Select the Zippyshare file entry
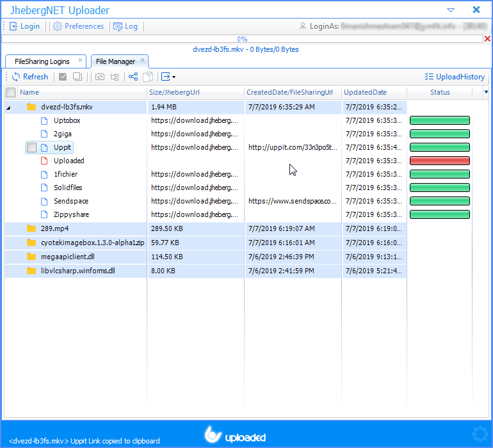The height and width of the screenshot is (448, 493). [x=71, y=215]
